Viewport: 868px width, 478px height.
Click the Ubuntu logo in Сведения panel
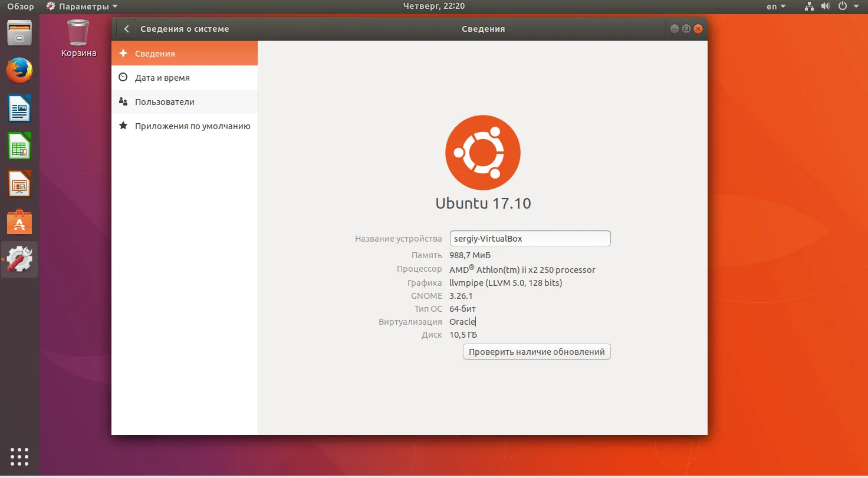coord(483,153)
